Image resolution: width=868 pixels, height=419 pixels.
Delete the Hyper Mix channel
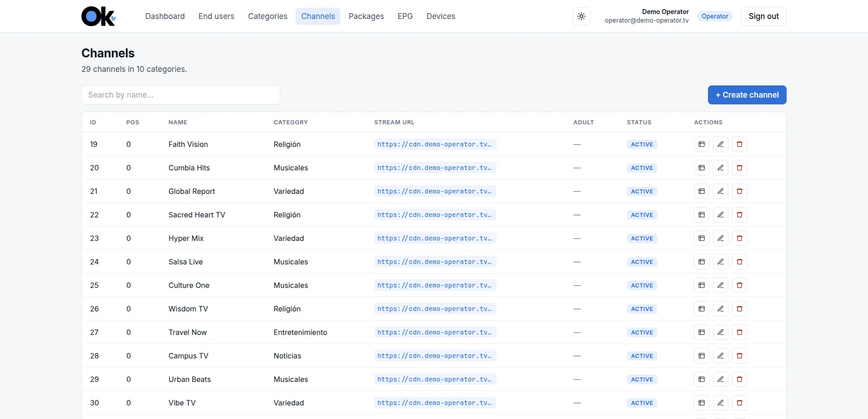[740, 238]
